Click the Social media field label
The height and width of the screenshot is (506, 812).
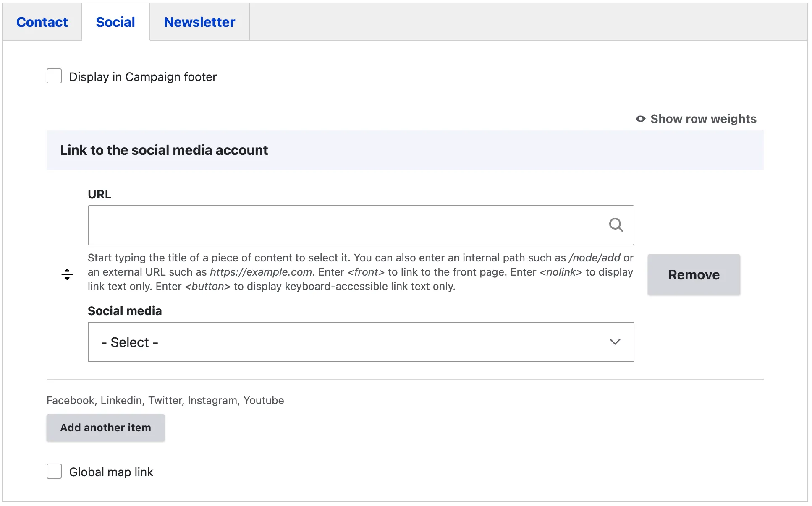coord(125,311)
